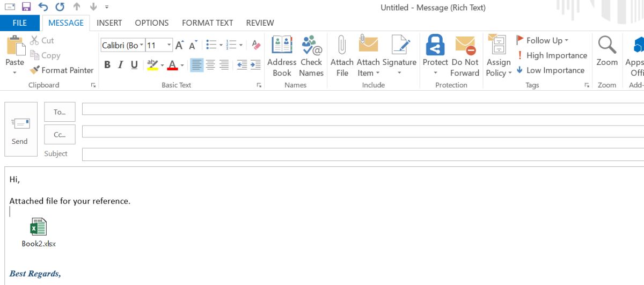Go to previous item arrow

pyautogui.click(x=77, y=7)
